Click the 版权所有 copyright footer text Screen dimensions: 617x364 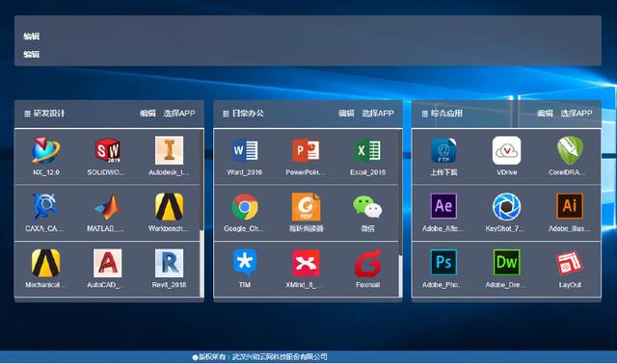(263, 357)
